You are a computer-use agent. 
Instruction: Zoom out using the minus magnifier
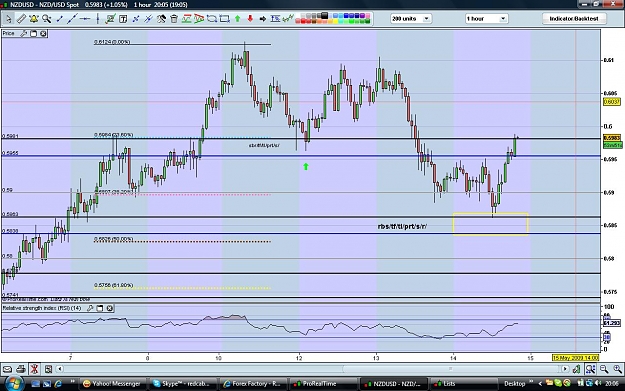click(x=604, y=369)
